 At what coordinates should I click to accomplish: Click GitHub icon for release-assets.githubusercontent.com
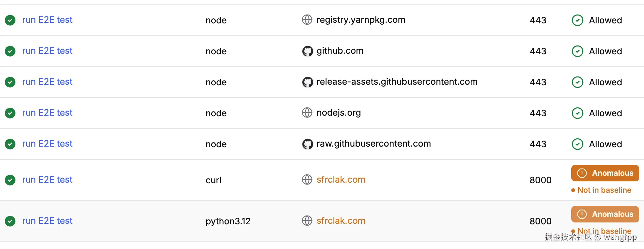307,82
